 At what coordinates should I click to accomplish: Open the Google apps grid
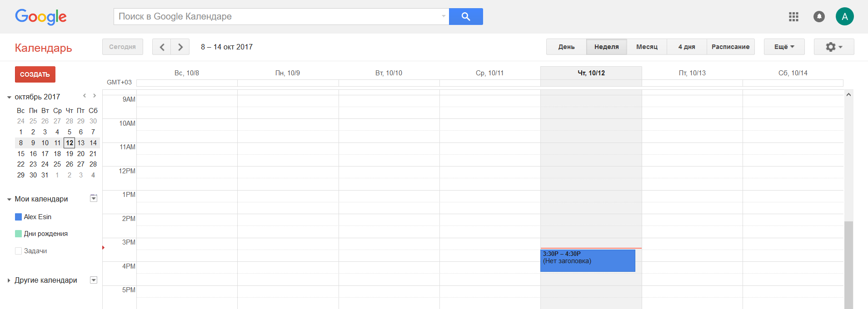point(793,17)
